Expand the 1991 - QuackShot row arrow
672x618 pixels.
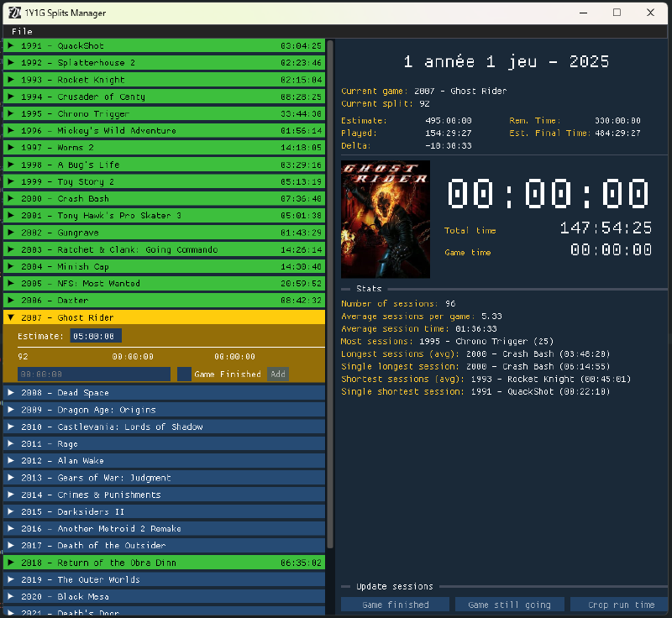(11, 45)
